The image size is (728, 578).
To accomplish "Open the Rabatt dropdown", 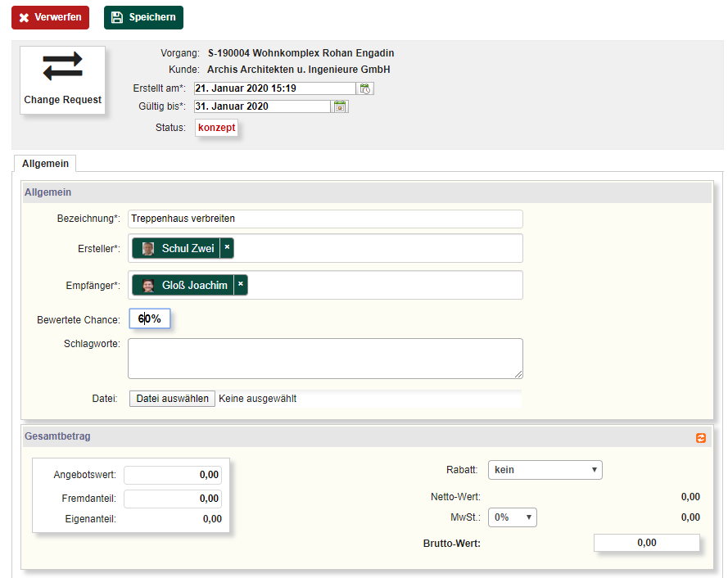I will tap(545, 470).
